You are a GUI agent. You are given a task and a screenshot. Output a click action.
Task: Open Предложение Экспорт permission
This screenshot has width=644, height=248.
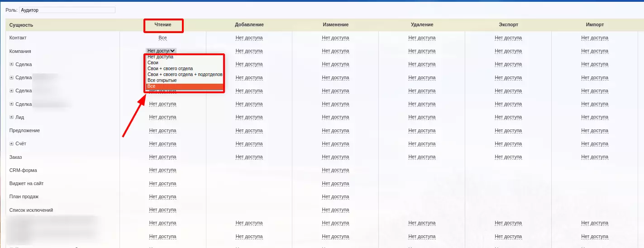pos(508,130)
